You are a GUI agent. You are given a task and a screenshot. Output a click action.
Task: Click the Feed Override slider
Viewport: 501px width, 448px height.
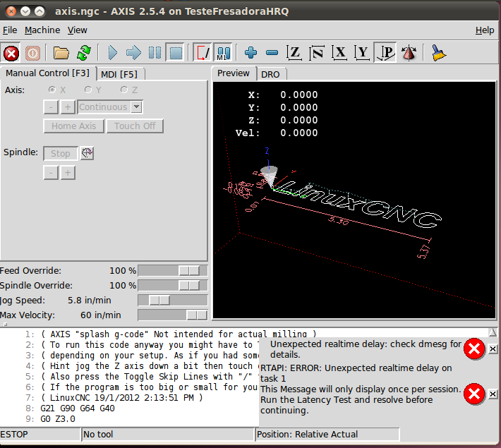[173, 271]
